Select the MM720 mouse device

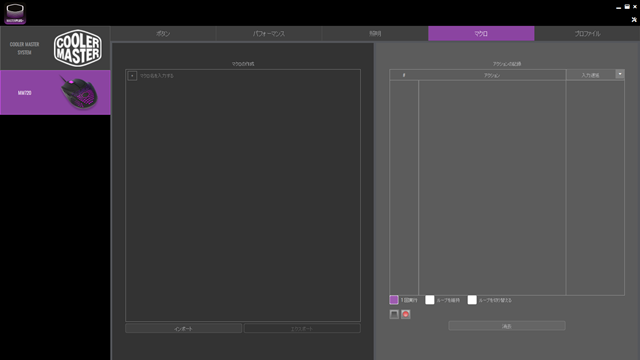[55, 92]
